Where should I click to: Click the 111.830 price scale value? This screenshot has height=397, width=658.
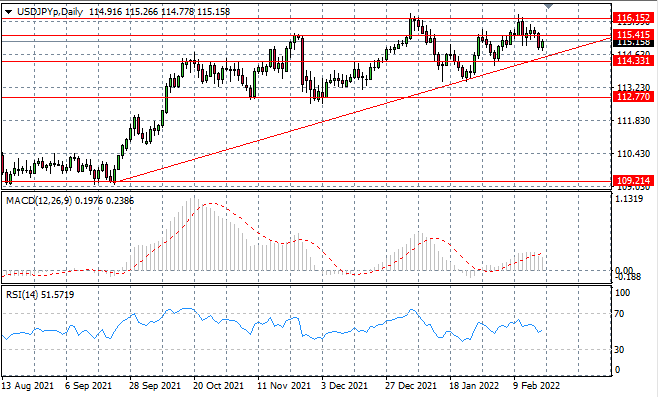click(634, 121)
